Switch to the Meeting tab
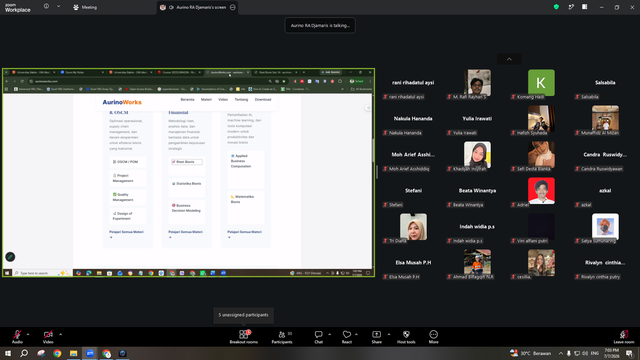The image size is (640, 360). click(x=85, y=7)
